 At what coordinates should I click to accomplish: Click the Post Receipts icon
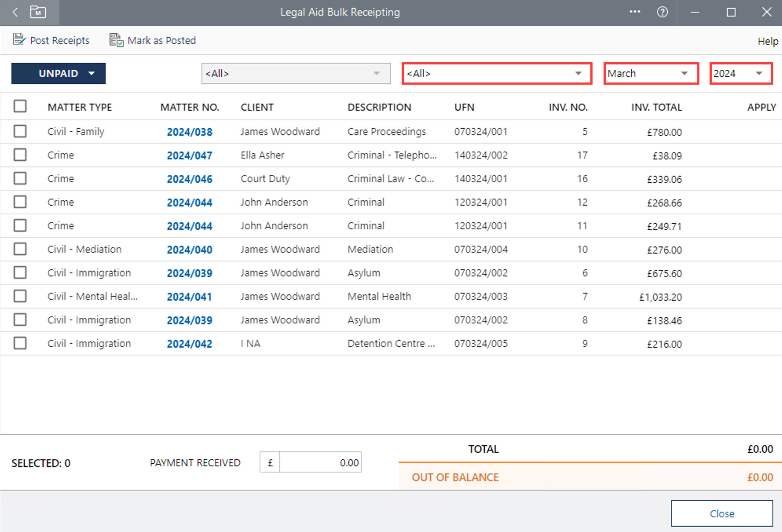click(19, 40)
